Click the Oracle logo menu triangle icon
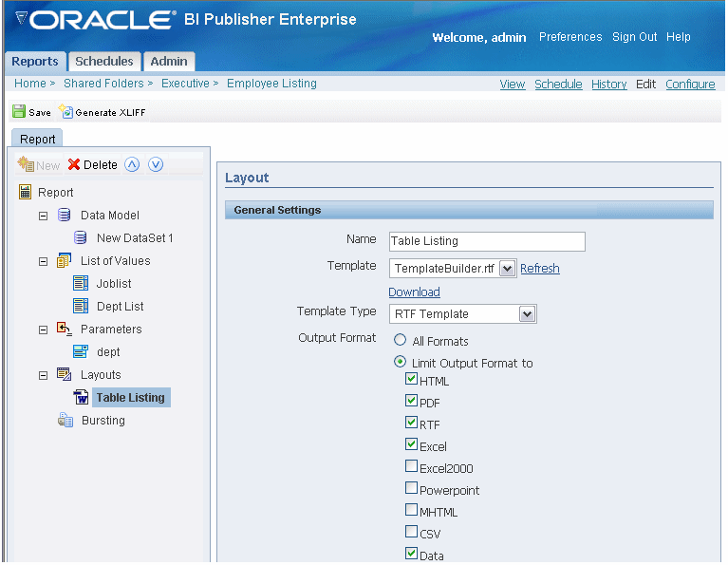728x565 pixels. (x=22, y=19)
